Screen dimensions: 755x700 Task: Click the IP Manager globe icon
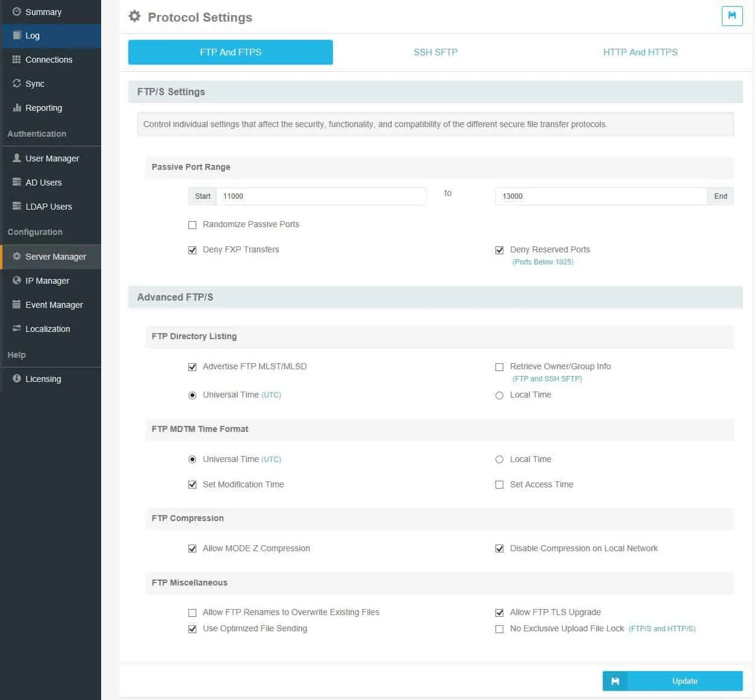coord(17,280)
